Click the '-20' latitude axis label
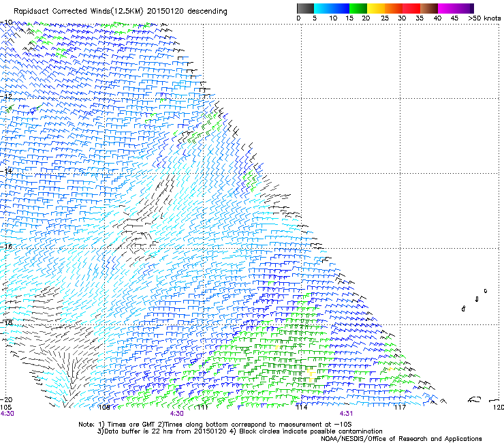 pyautogui.click(x=6, y=400)
